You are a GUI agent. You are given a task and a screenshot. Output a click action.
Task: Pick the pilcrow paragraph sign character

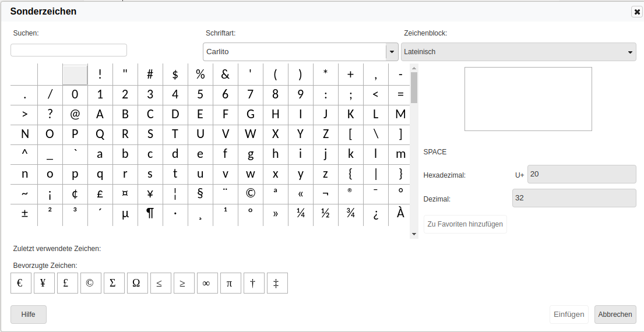point(150,214)
